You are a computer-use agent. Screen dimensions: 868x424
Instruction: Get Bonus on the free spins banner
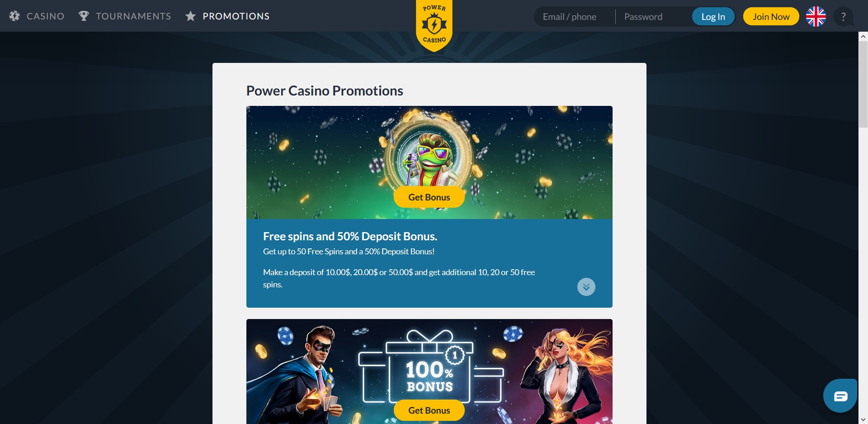click(x=429, y=197)
